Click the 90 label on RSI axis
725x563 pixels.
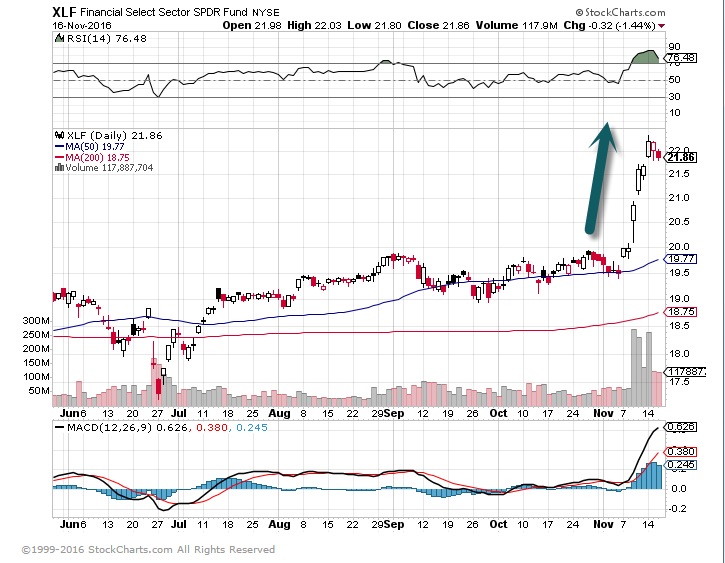(x=674, y=47)
